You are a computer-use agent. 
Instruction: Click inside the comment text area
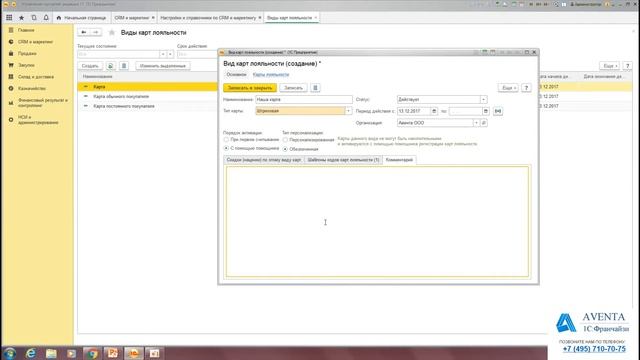pyautogui.click(x=378, y=221)
